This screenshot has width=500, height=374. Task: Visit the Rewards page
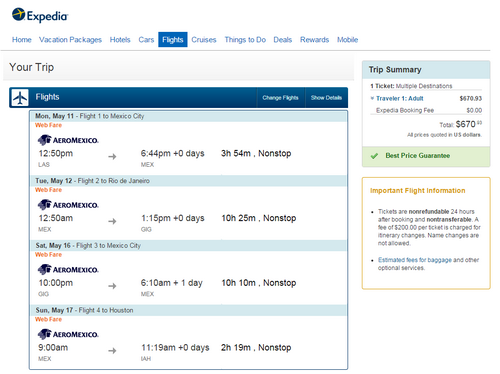[314, 40]
